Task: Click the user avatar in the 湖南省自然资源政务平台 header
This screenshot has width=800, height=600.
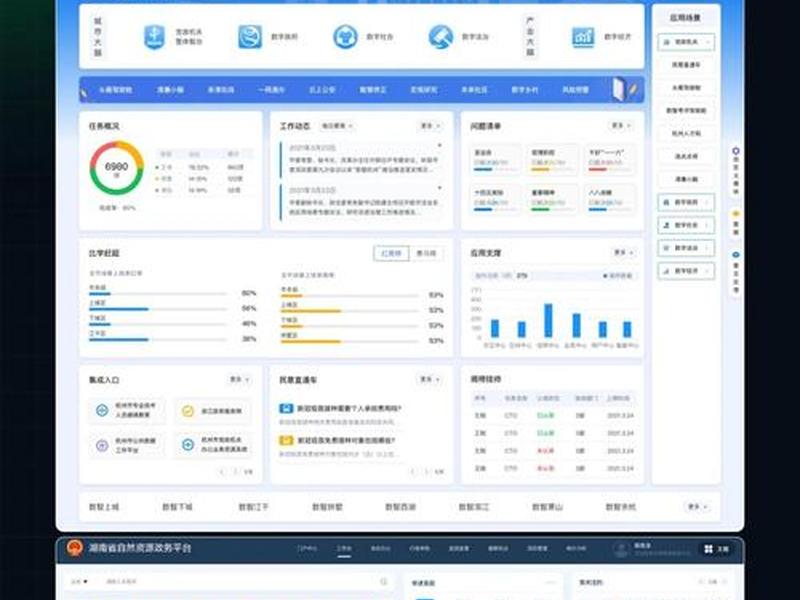Action: click(621, 549)
